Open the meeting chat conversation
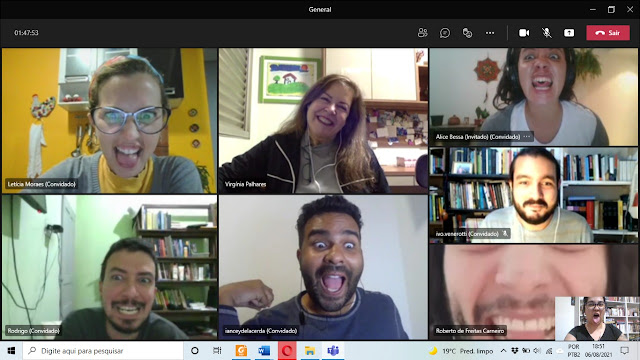 [445, 33]
